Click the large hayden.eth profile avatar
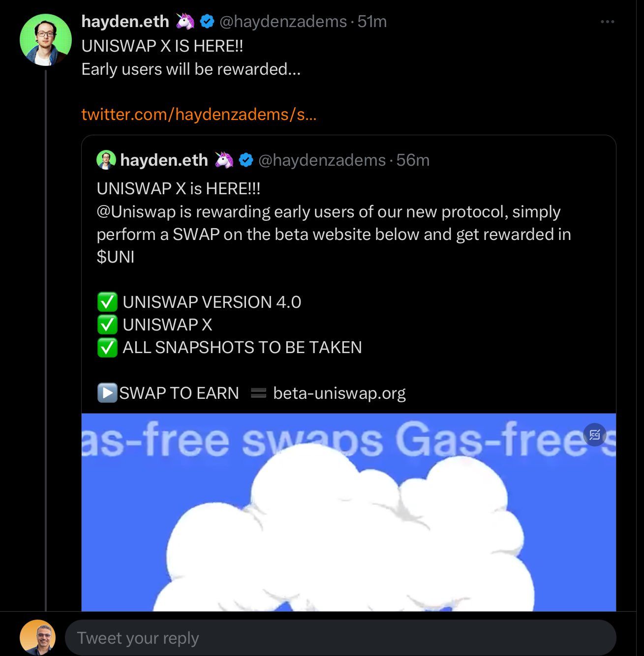644x656 pixels. pyautogui.click(x=45, y=40)
